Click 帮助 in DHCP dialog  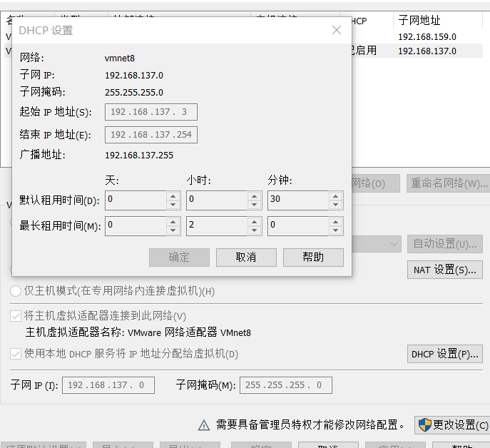point(313,258)
